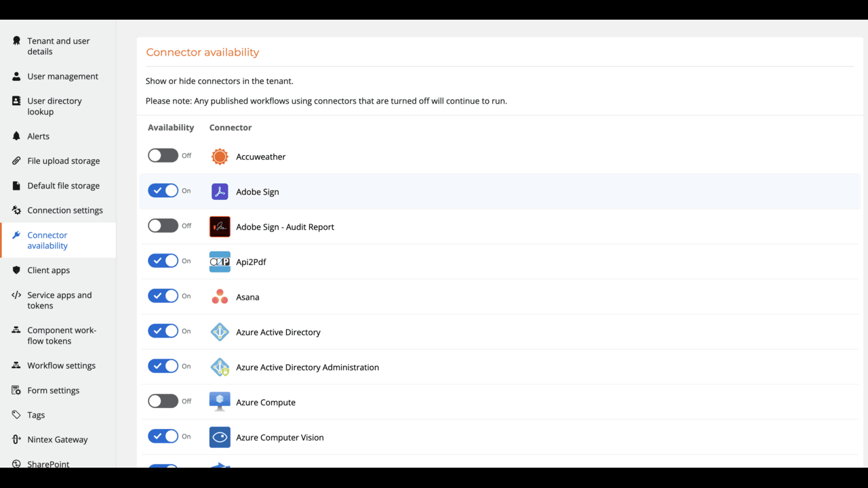
Task: Click the Form settings icon
Action: point(16,390)
